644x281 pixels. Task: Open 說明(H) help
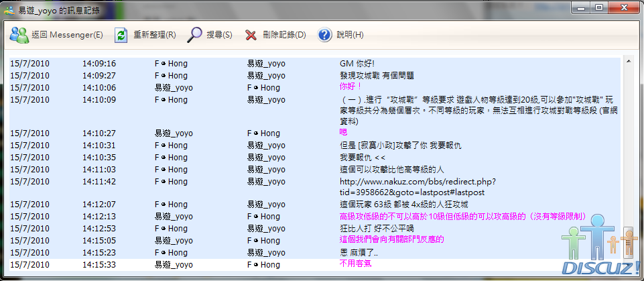340,35
